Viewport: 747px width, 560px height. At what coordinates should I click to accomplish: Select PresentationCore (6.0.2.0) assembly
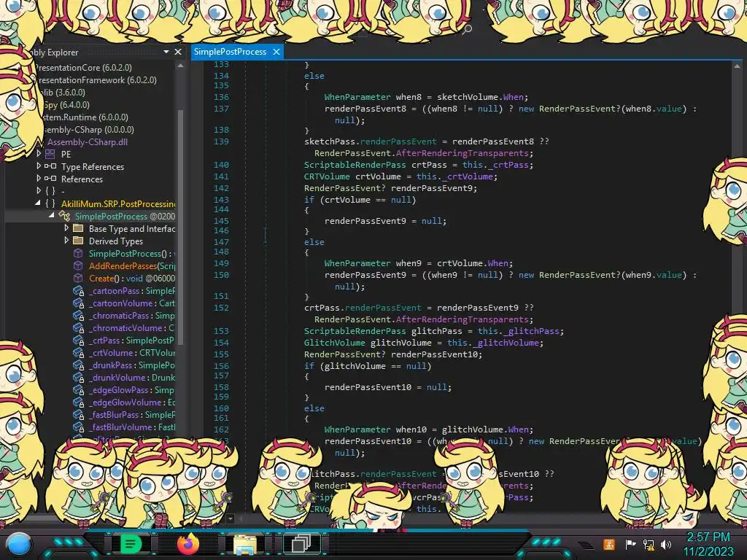click(x=82, y=68)
